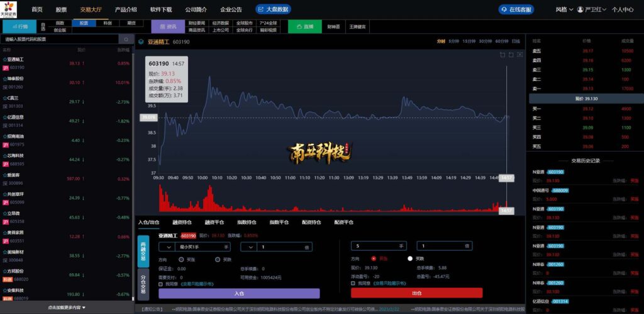The width and height of the screenshot is (644, 314).
Task: Open 产品介绍 in the top navigation
Action: coord(126,9)
